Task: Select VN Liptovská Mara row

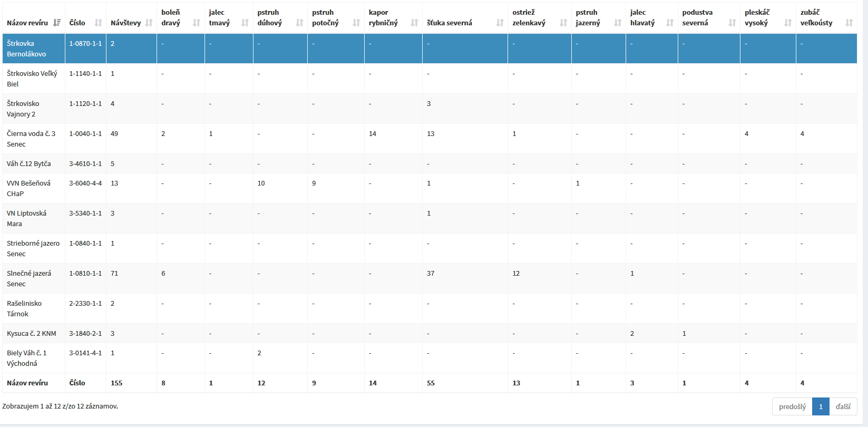Action: (x=430, y=218)
